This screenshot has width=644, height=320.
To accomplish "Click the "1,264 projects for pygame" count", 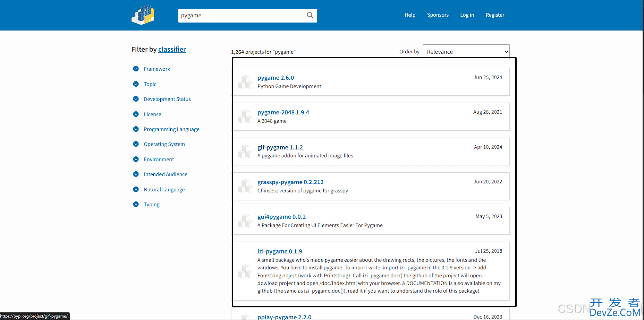I will coord(263,52).
